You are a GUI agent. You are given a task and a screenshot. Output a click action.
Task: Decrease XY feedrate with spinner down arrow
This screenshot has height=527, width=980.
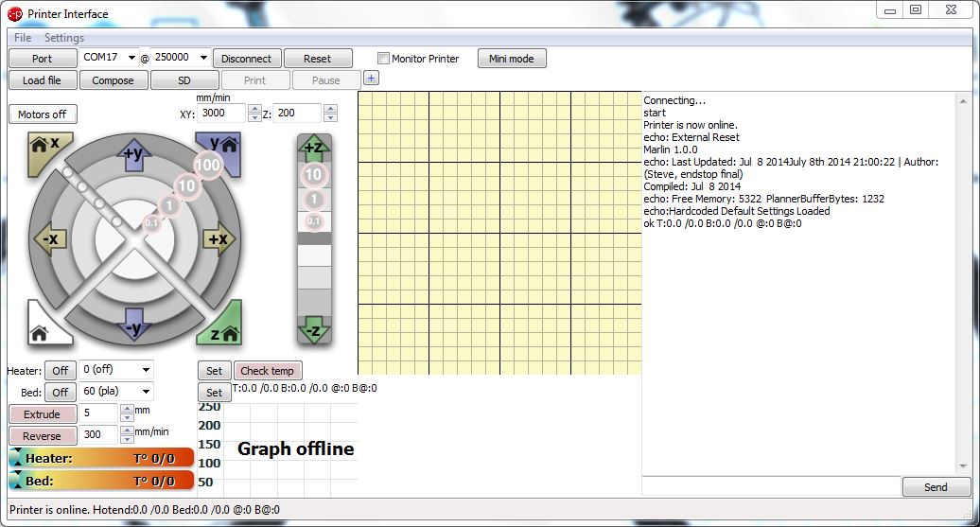pos(254,117)
